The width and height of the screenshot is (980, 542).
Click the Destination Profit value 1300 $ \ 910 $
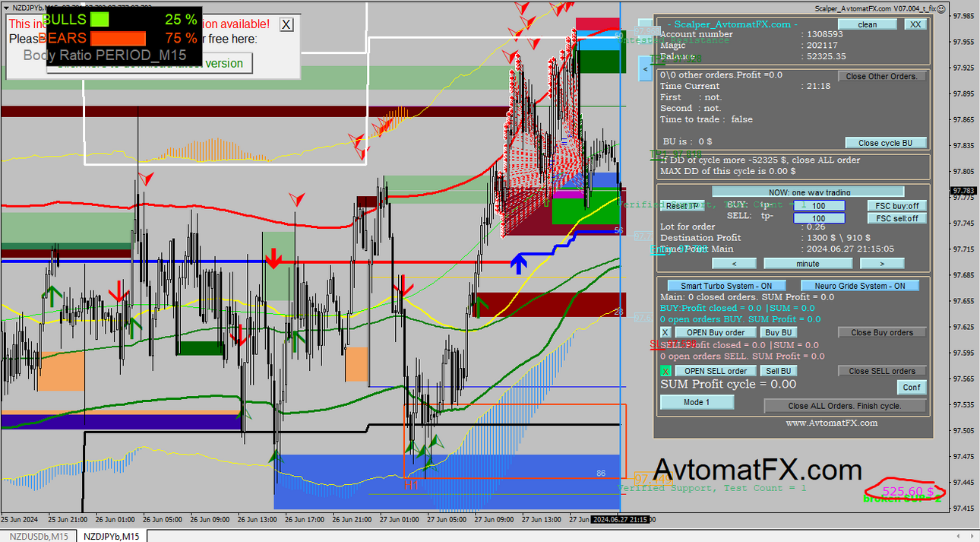tap(840, 237)
